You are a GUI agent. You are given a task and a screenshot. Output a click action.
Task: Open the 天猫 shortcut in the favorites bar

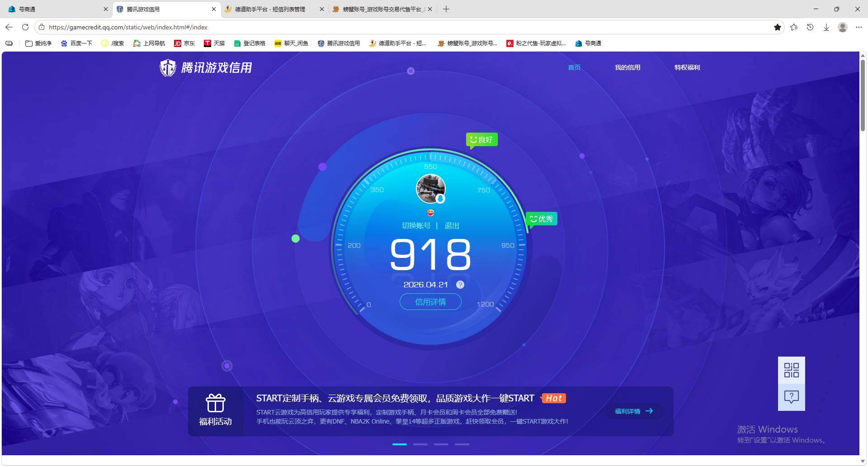tap(214, 43)
